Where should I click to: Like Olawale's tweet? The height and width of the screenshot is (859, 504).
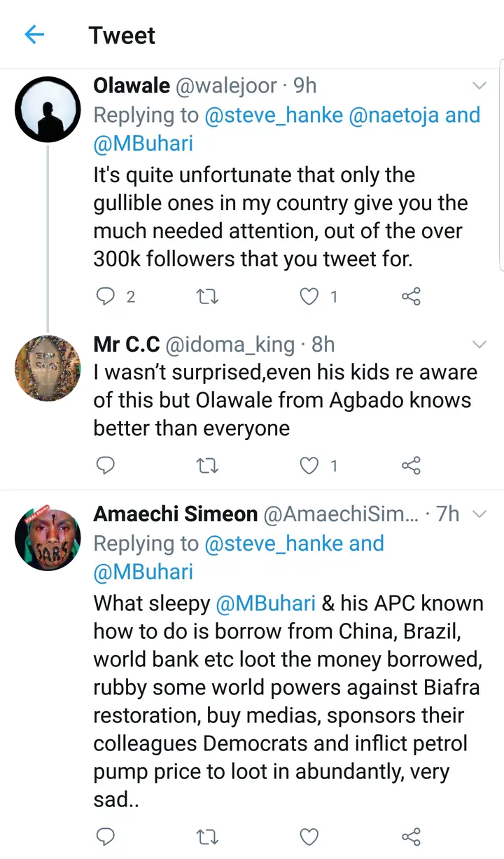(309, 297)
